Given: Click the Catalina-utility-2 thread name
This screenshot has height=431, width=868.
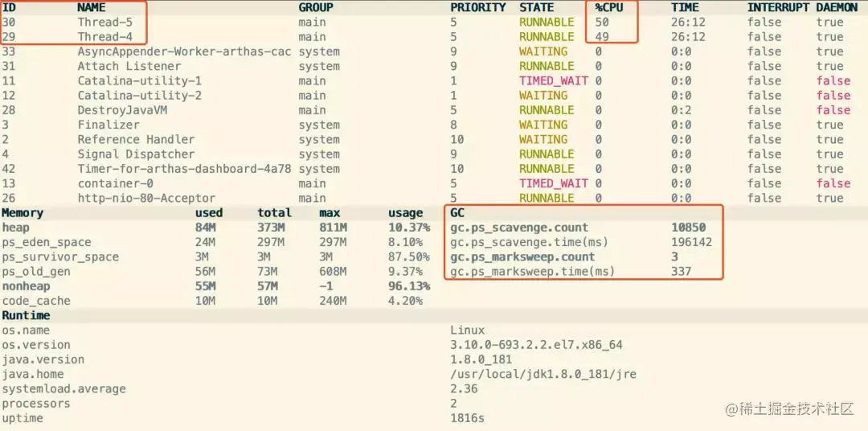Looking at the screenshot, I should [140, 95].
